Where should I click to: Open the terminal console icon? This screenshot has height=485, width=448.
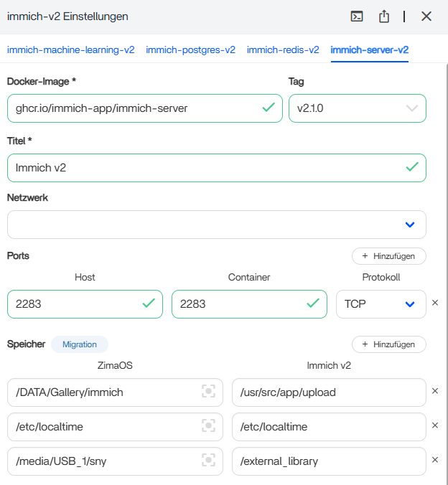356,17
